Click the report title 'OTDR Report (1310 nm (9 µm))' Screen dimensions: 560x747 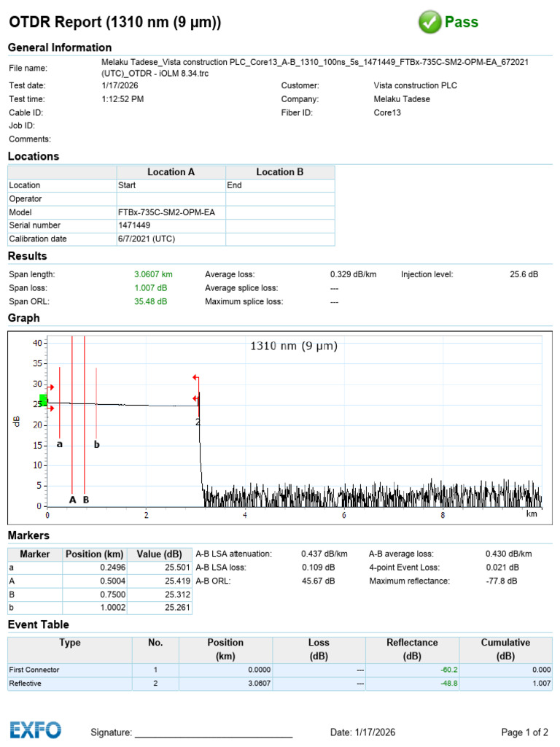tap(114, 22)
